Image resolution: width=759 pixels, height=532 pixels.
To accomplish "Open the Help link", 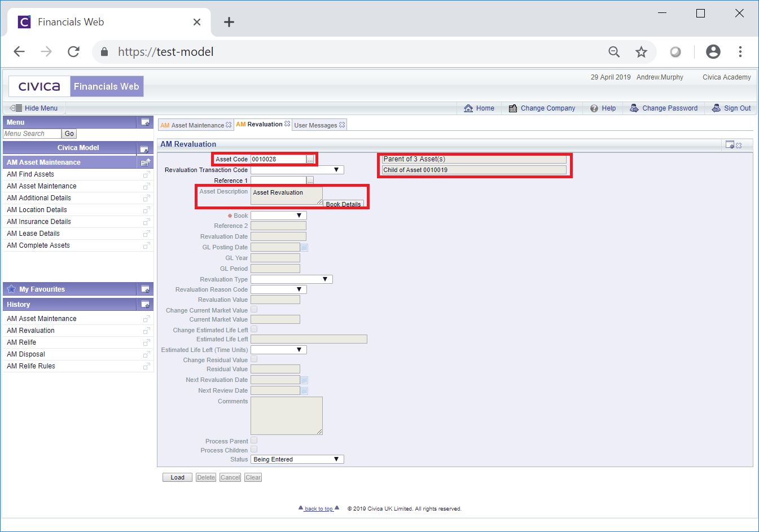I will tap(603, 108).
